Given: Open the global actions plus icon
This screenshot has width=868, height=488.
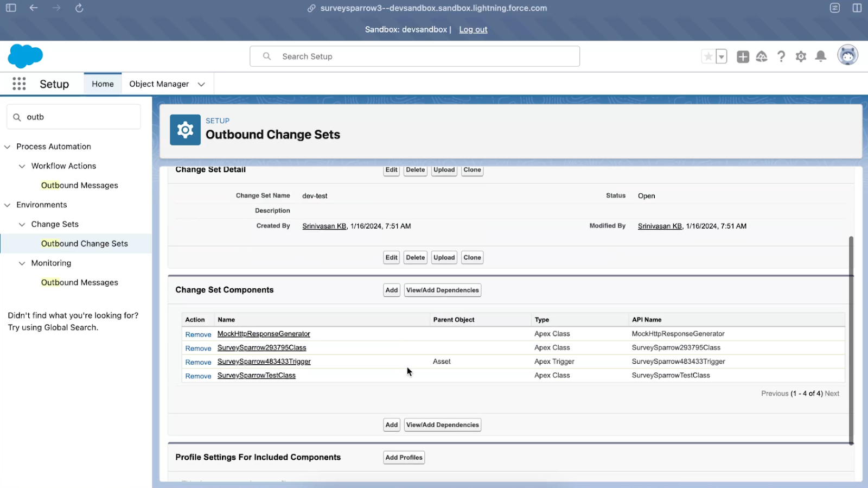Looking at the screenshot, I should 743,56.
